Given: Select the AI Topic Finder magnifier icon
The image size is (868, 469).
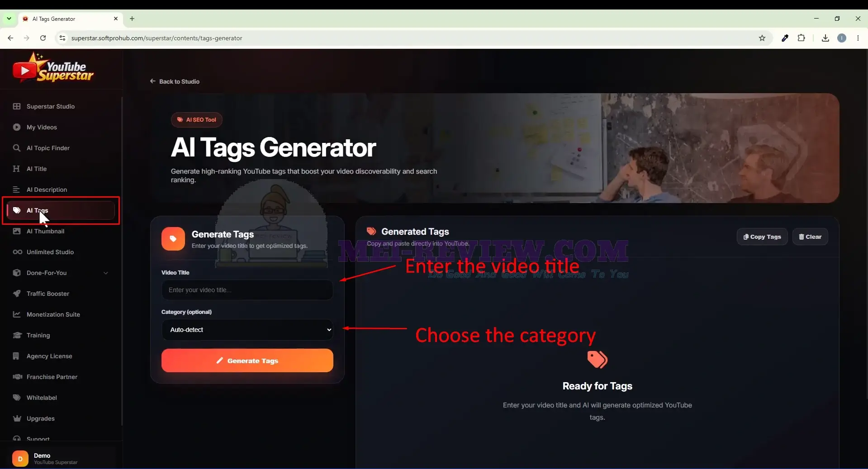Looking at the screenshot, I should pos(17,148).
